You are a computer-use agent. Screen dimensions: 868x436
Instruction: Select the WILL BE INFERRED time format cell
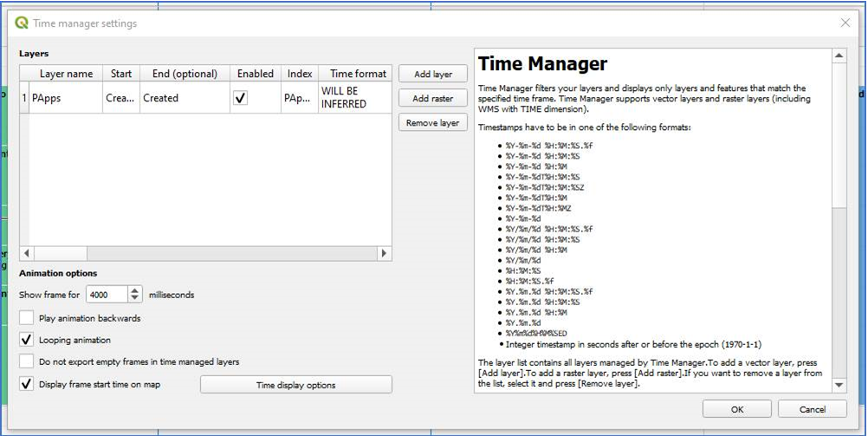[x=355, y=98]
